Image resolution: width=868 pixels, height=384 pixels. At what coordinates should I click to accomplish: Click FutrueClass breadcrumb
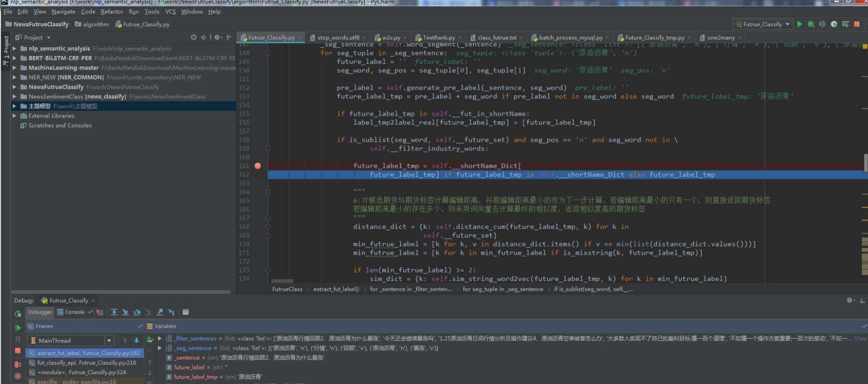tap(287, 289)
